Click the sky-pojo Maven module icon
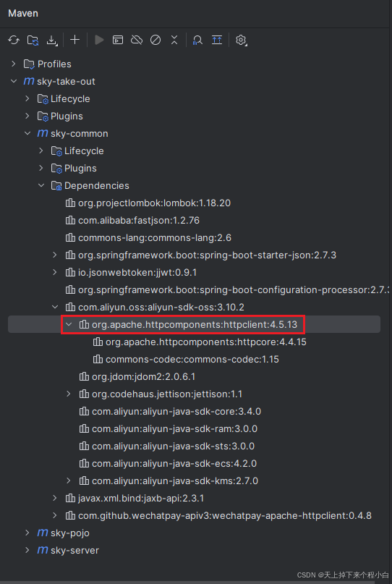Image resolution: width=392 pixels, height=584 pixels. pyautogui.click(x=43, y=533)
